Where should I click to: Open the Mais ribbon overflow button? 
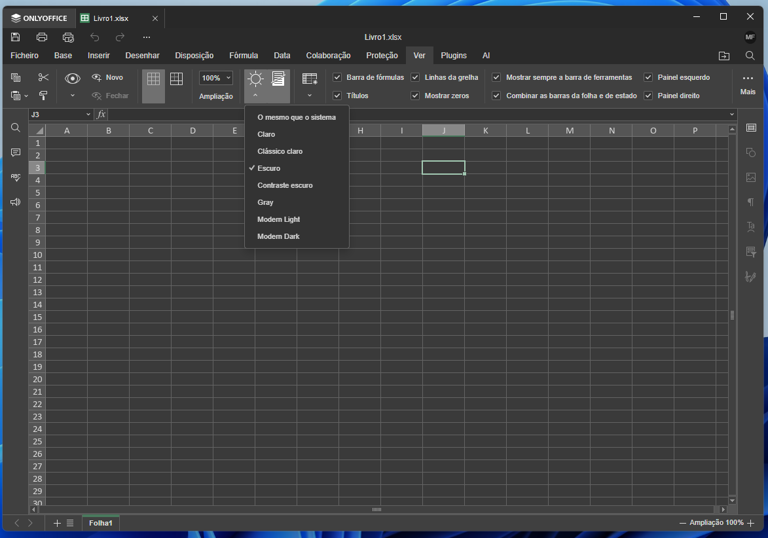(747, 84)
